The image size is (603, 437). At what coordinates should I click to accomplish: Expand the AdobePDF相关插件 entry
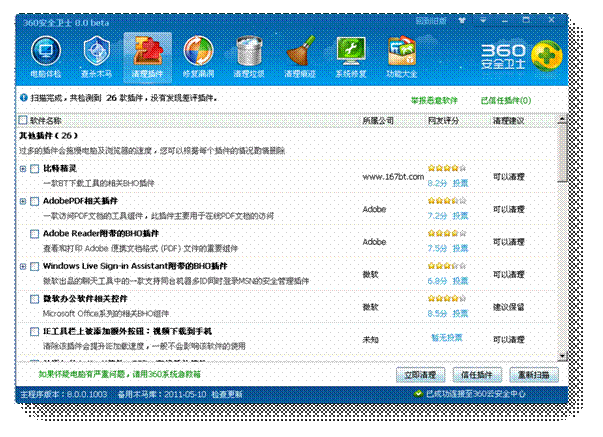(23, 201)
